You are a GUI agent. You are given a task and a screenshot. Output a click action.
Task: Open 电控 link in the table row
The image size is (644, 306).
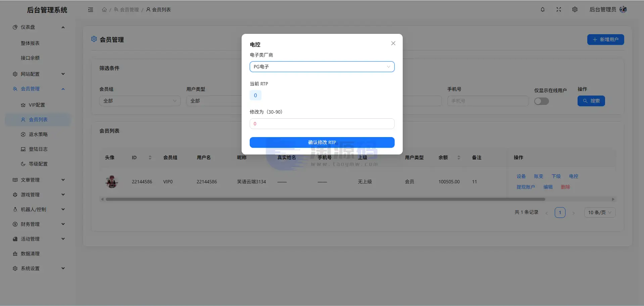(574, 176)
